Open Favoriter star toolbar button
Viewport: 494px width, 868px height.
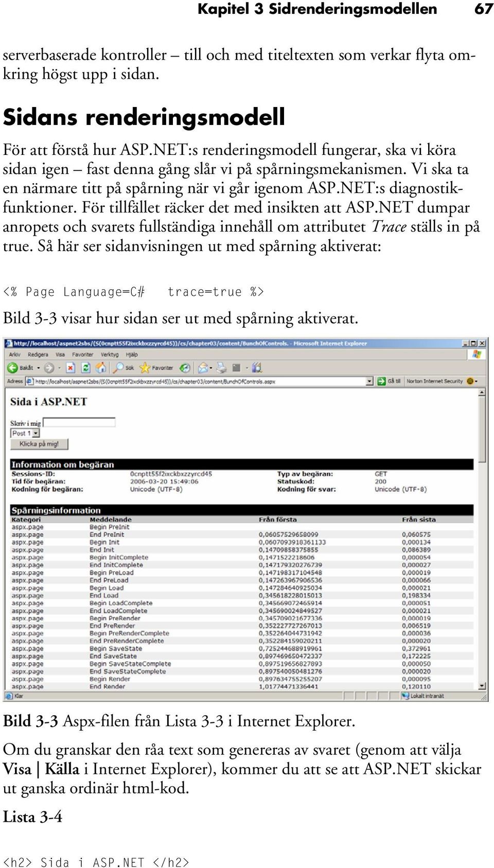click(156, 368)
